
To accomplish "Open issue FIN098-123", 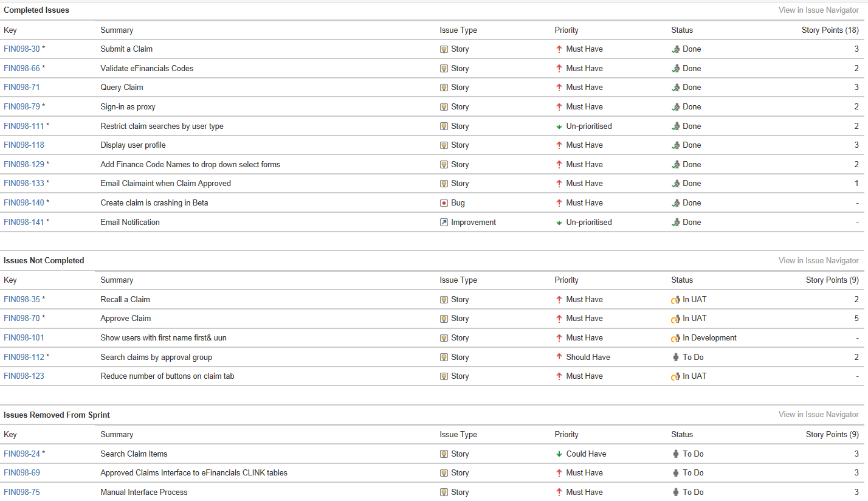I will (24, 376).
